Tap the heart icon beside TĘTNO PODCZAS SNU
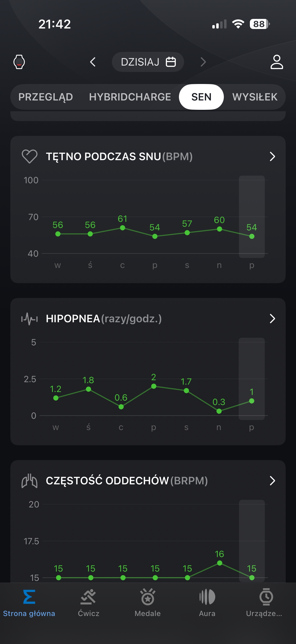 (29, 156)
